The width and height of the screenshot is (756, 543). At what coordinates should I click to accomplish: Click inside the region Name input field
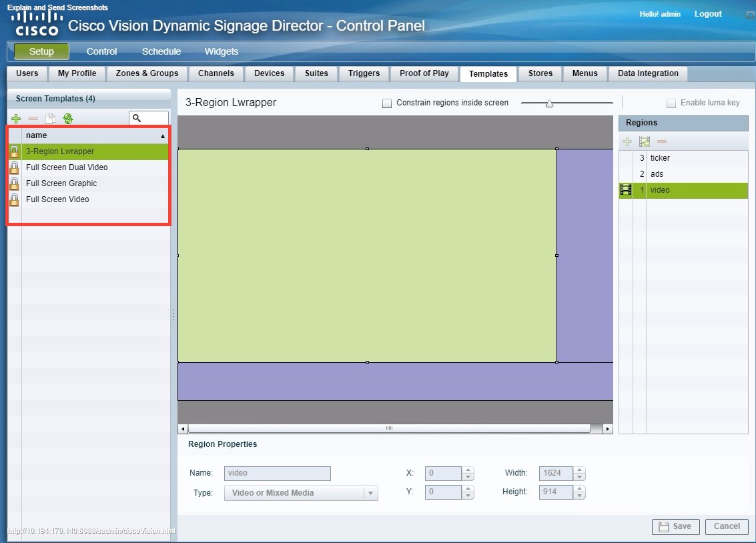(x=277, y=473)
